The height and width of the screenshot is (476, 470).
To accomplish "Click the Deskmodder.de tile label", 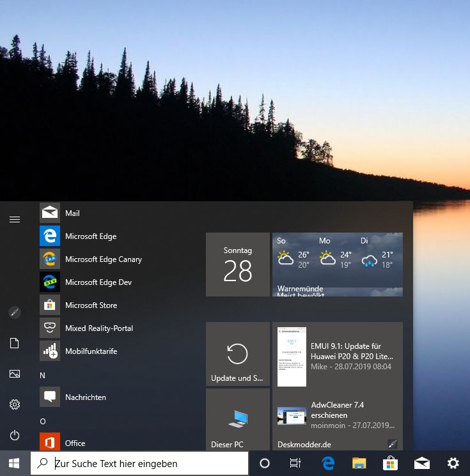I will point(304,445).
